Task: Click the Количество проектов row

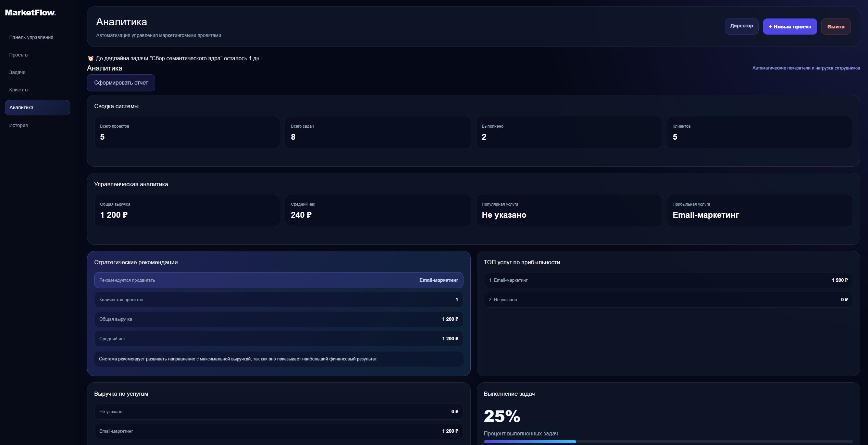Action: tap(279, 300)
